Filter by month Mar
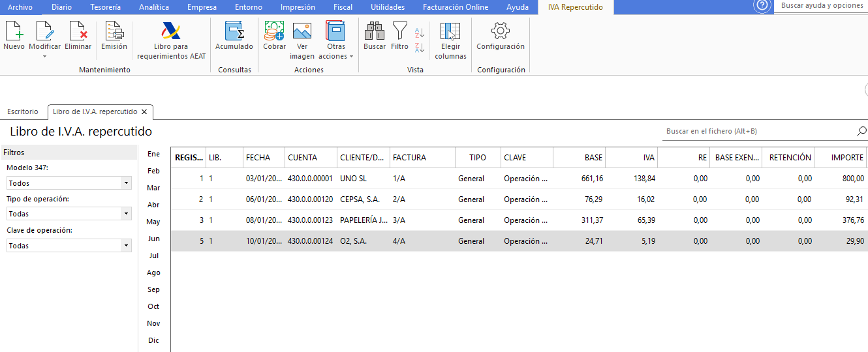Screen dimensions: 868x352 (153, 188)
